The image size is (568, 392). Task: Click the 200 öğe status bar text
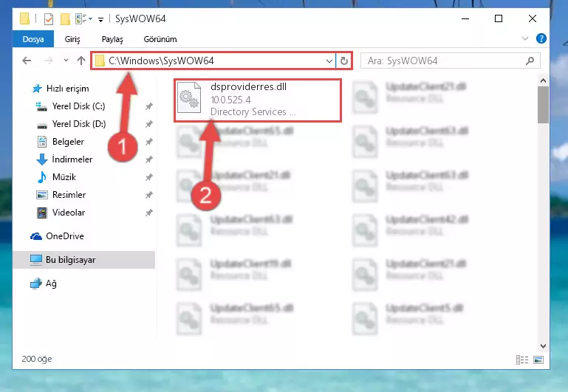(37, 359)
